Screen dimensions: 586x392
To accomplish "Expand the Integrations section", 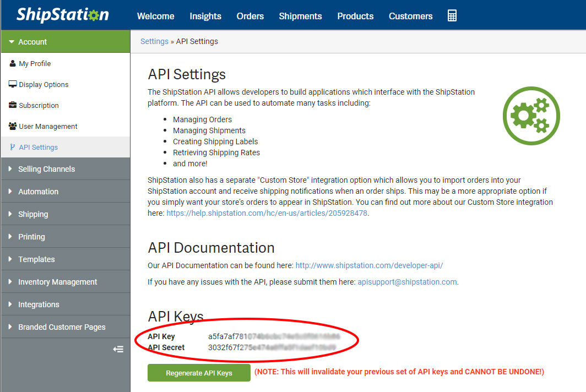I will [66, 304].
